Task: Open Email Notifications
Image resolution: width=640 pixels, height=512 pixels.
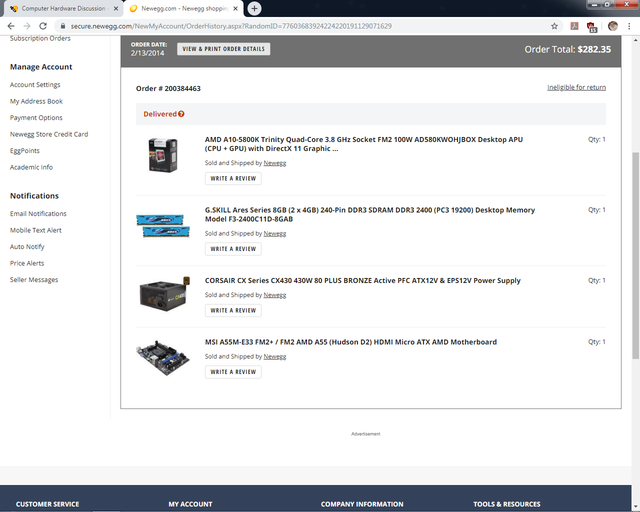Action: 38,214
